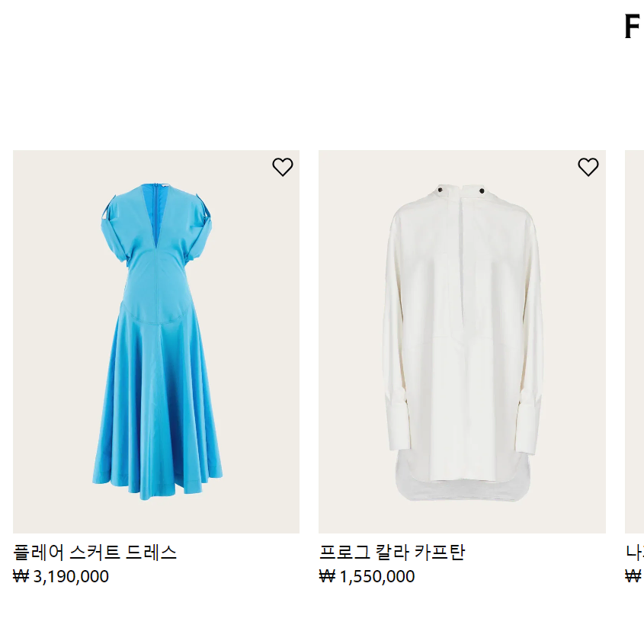
Task: Click the ₩ 1,550,000 price text
Action: pyautogui.click(x=367, y=576)
